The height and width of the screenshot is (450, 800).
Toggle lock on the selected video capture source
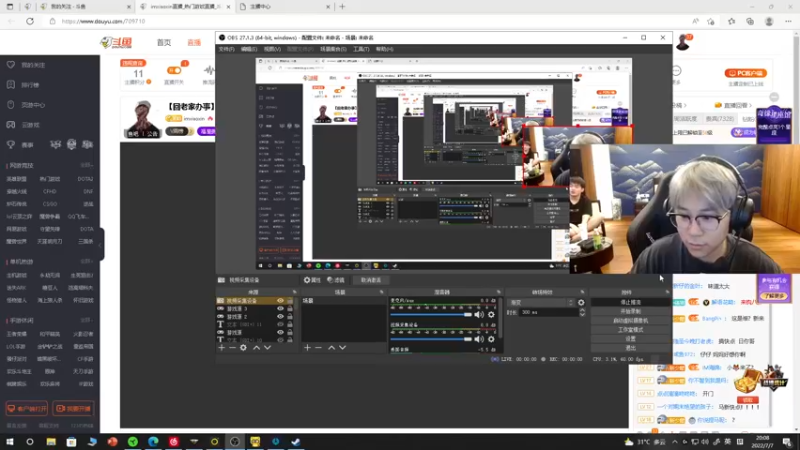coord(290,301)
